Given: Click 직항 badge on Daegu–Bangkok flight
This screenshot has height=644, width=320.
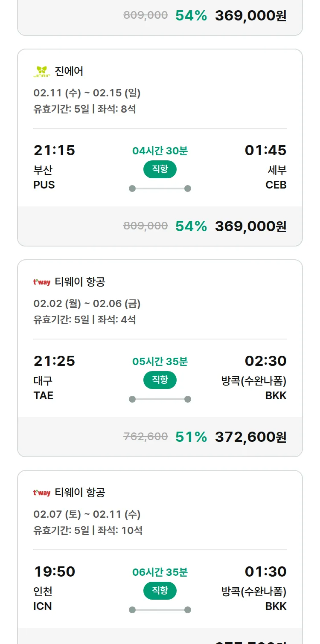Looking at the screenshot, I should [x=160, y=380].
